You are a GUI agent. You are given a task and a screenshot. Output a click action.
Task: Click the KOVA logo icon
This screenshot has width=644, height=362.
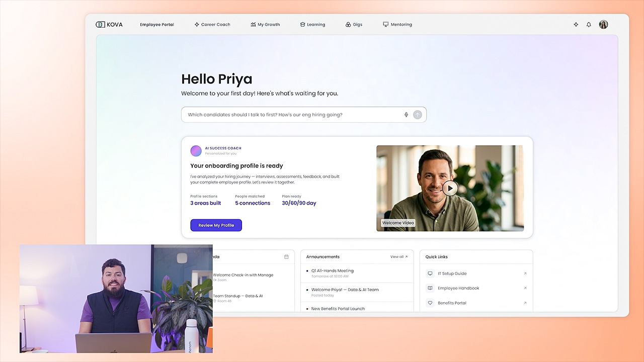(100, 24)
